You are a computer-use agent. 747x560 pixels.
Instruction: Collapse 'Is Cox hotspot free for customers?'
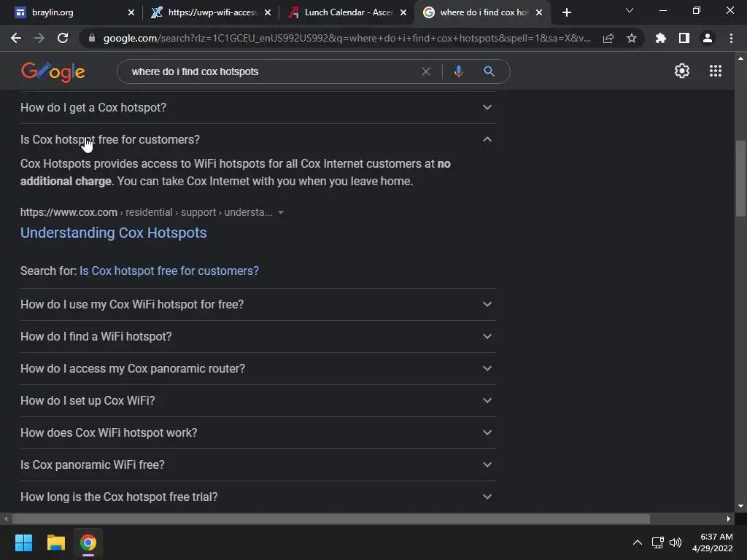click(258, 139)
